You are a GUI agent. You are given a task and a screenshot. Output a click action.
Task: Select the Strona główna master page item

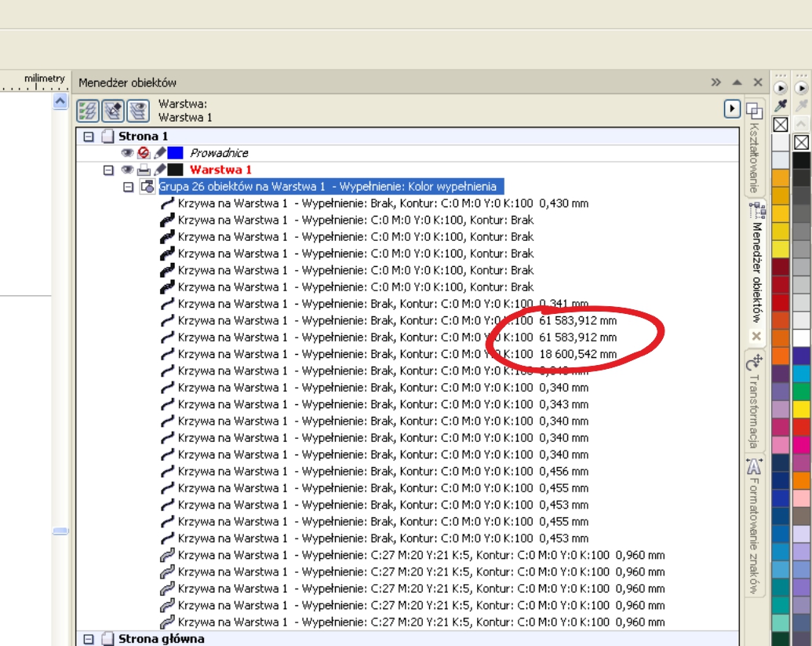[161, 639]
